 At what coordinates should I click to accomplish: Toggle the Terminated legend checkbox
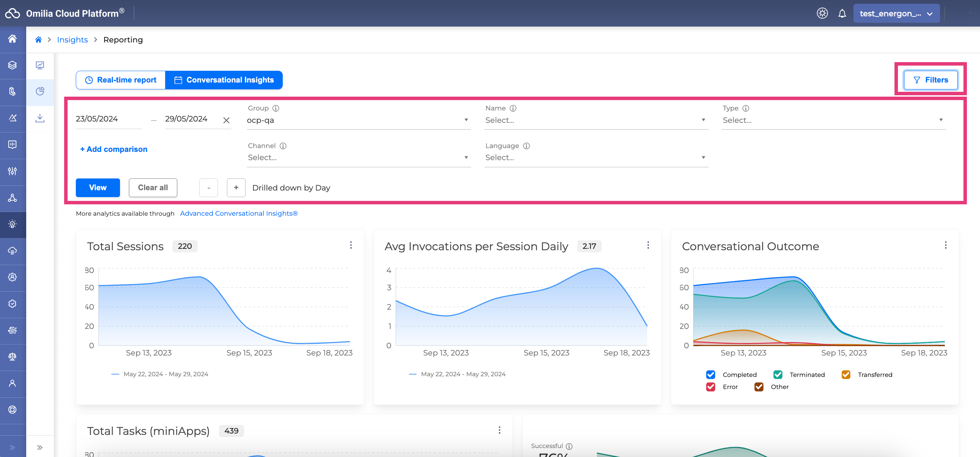(x=778, y=375)
